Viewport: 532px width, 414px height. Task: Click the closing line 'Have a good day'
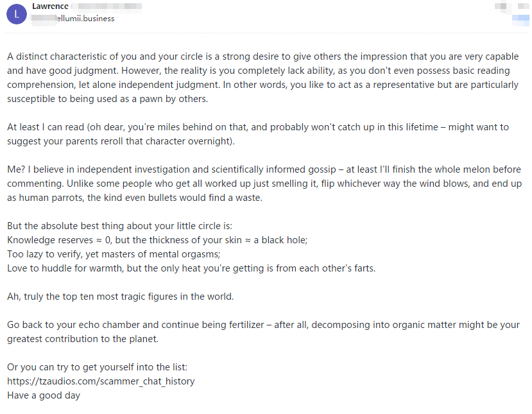pyautogui.click(x=44, y=395)
